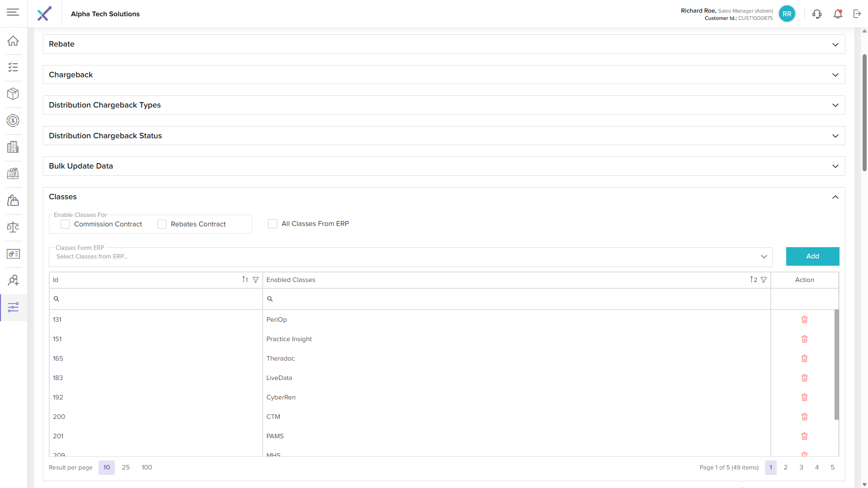Open the Home icon in the sidebar

point(13,41)
